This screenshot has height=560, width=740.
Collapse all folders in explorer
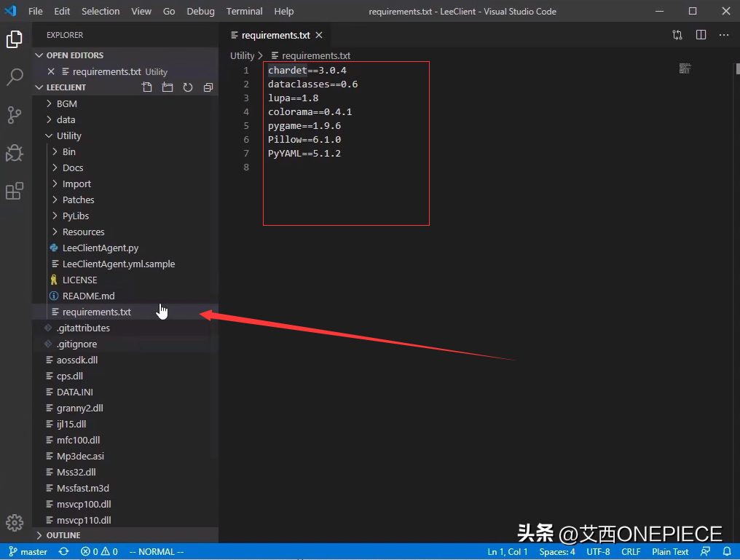pos(208,87)
